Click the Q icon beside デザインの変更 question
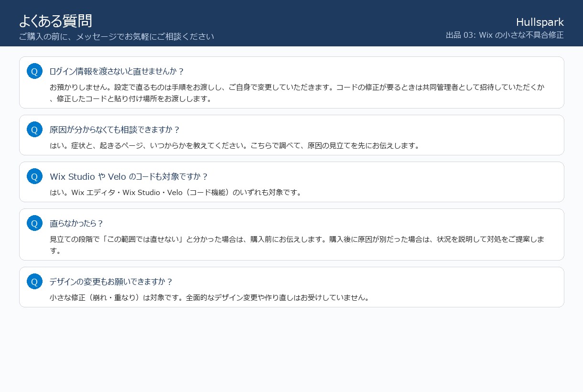The image size is (583, 392). [x=34, y=281]
